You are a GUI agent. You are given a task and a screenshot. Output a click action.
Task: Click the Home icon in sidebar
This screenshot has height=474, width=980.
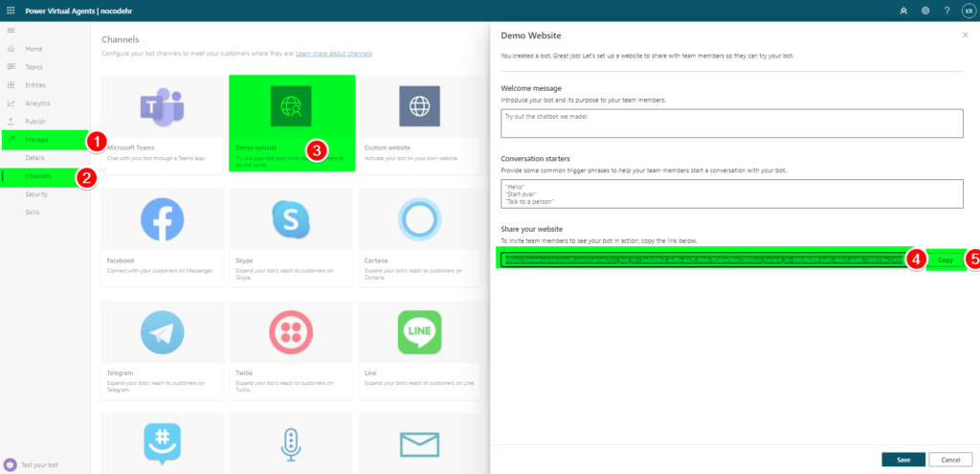point(11,49)
